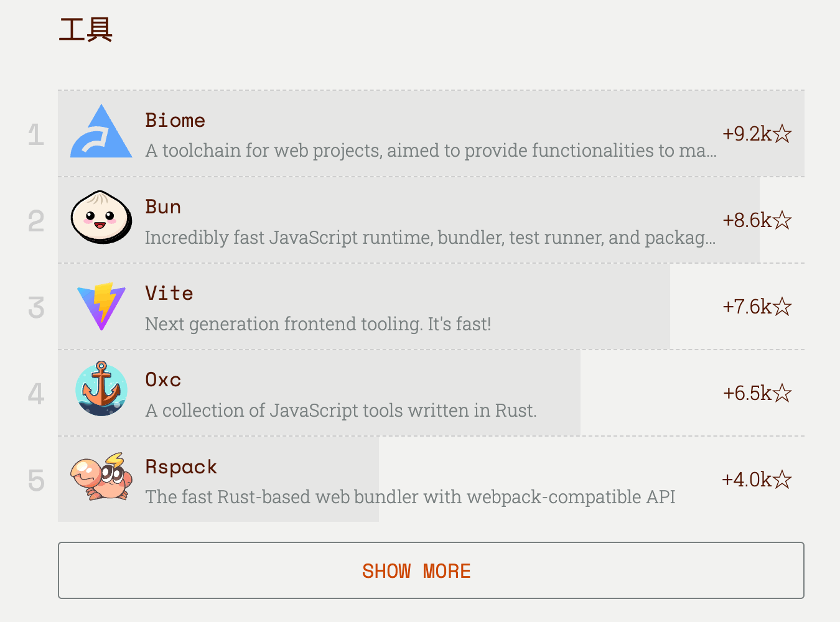Click the Vite lightning bolt logo

point(101,306)
